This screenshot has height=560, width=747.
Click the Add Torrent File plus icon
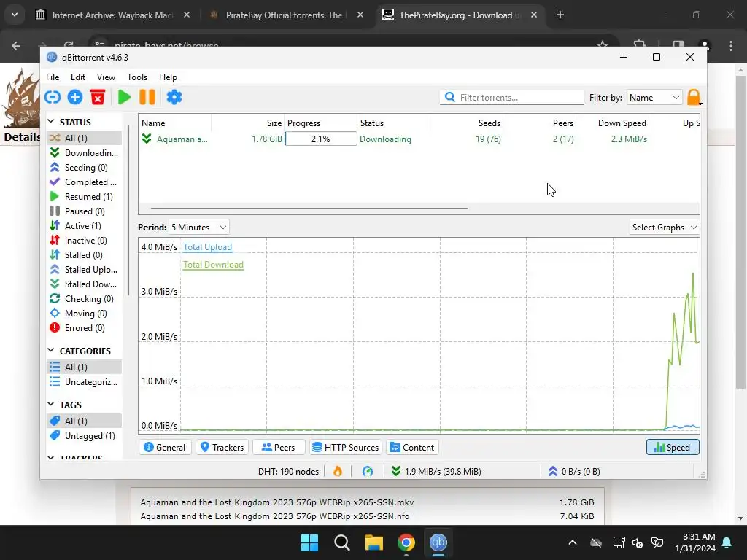click(75, 97)
